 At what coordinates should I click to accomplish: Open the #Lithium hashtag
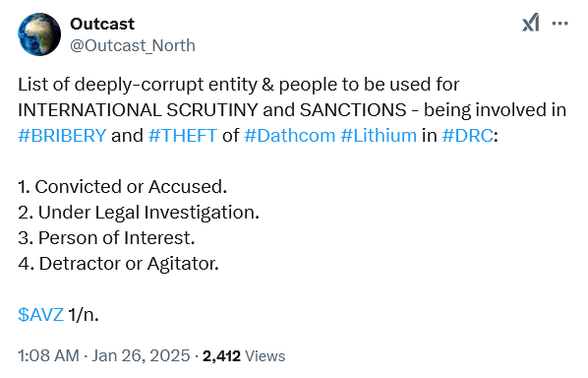point(379,135)
